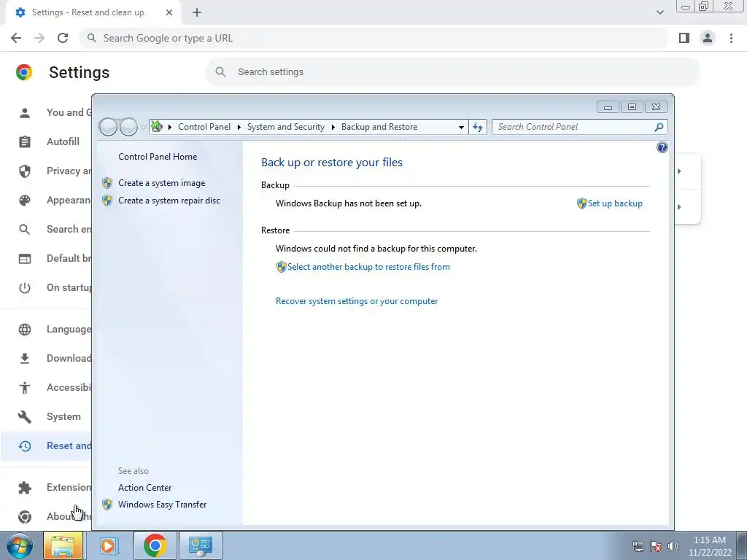This screenshot has width=747, height=560.
Task: Click the Control Panel icon in the breadcrumb bar
Action: click(x=157, y=127)
